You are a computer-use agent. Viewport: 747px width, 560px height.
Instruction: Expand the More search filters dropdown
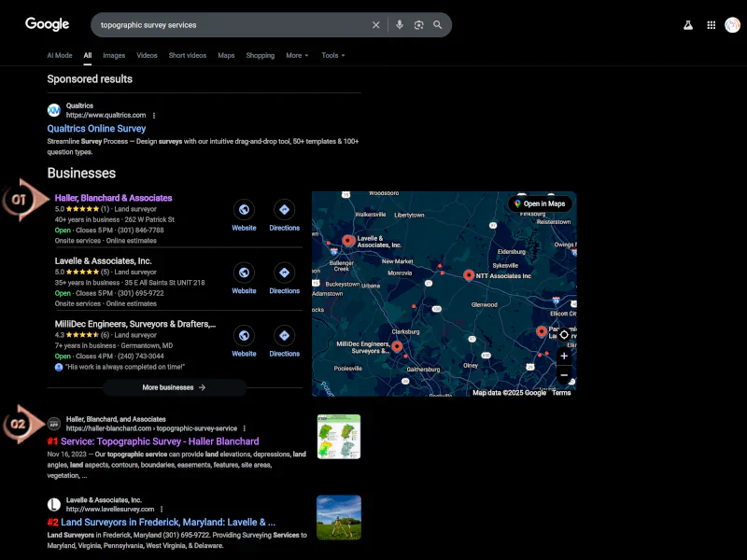[297, 55]
